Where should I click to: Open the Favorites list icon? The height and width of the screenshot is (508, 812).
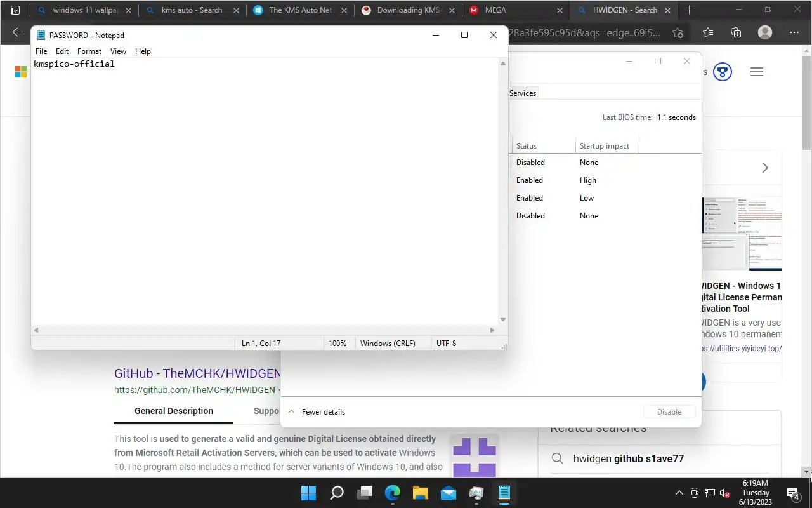[708, 33]
